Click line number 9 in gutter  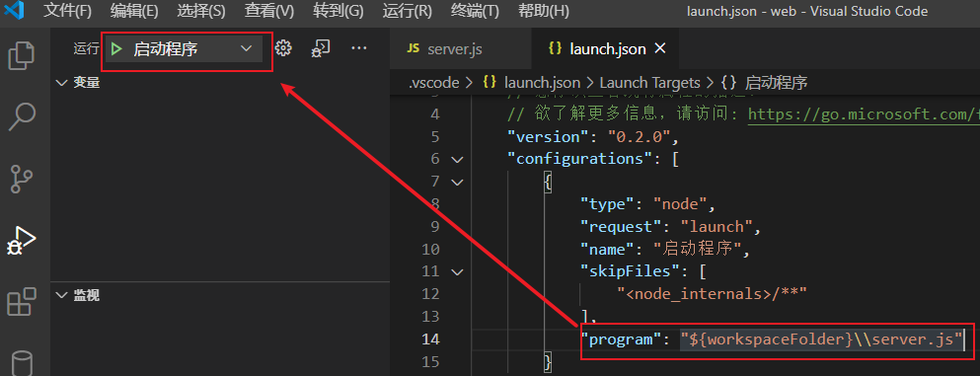coord(435,226)
